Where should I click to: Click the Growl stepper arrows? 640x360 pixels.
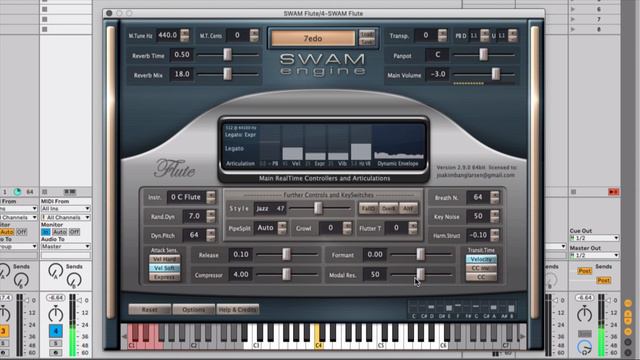(347, 228)
